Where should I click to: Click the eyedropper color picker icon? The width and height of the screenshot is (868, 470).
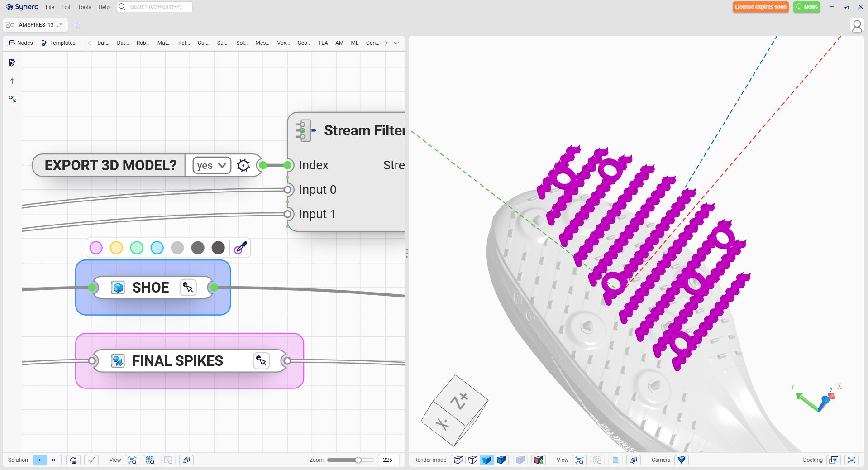[x=240, y=248]
